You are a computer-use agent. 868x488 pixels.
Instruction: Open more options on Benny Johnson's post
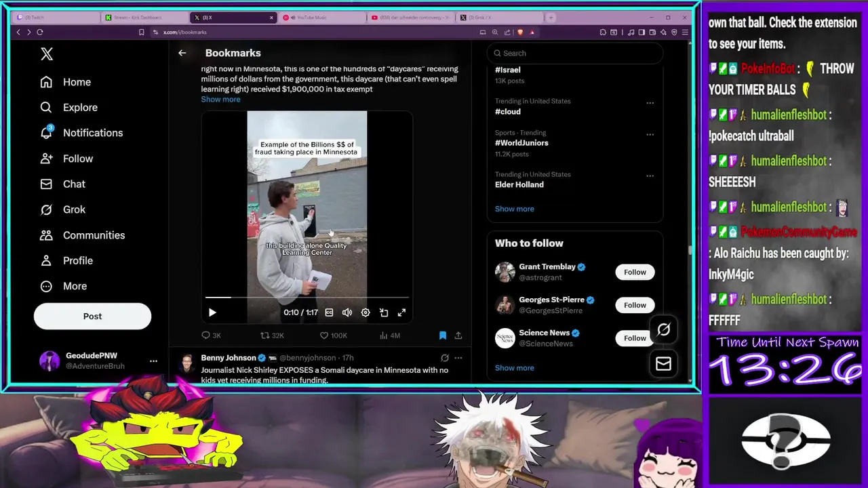coord(458,358)
